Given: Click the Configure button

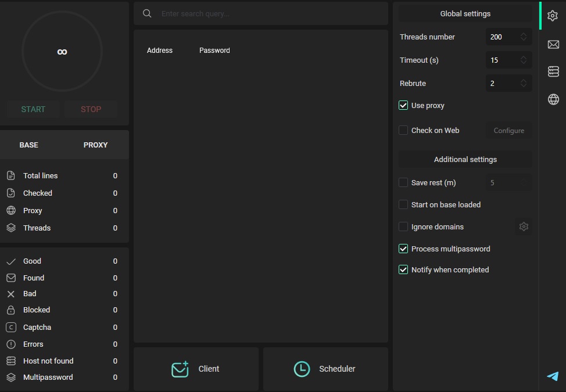Looking at the screenshot, I should coord(508,131).
